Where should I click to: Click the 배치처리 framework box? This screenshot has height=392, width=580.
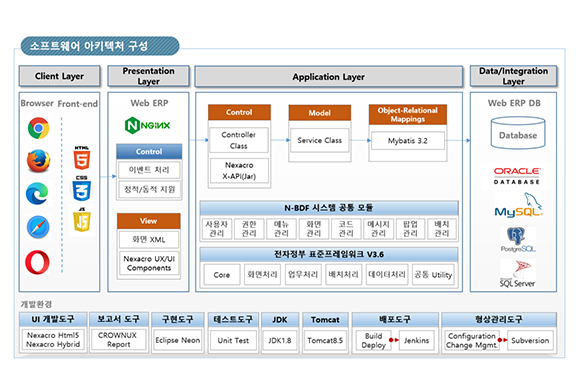tap(344, 275)
